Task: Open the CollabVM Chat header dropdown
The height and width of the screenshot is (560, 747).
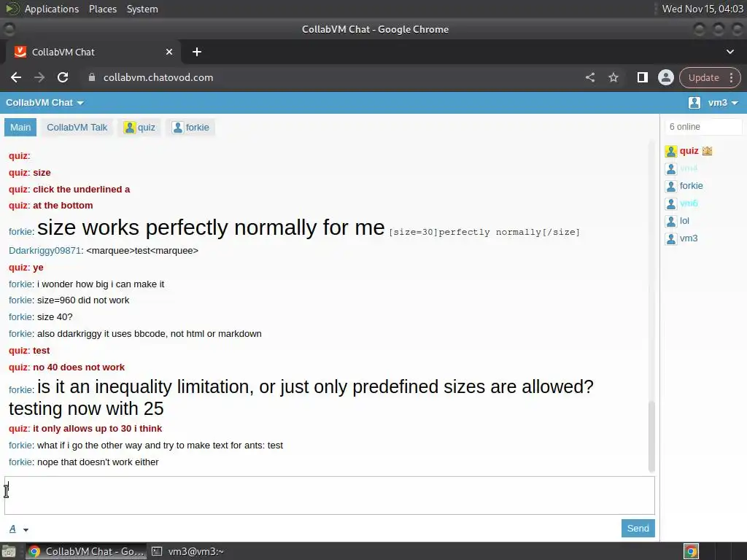Action: tap(44, 103)
